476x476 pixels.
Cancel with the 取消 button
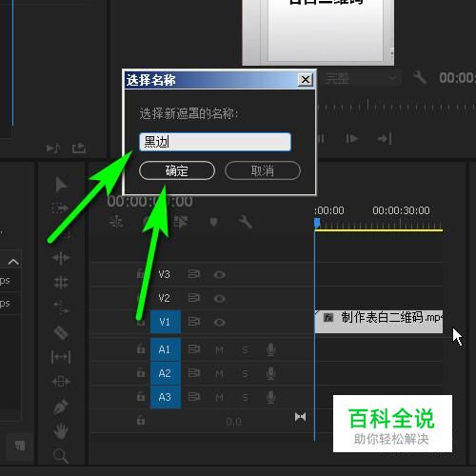tap(263, 170)
